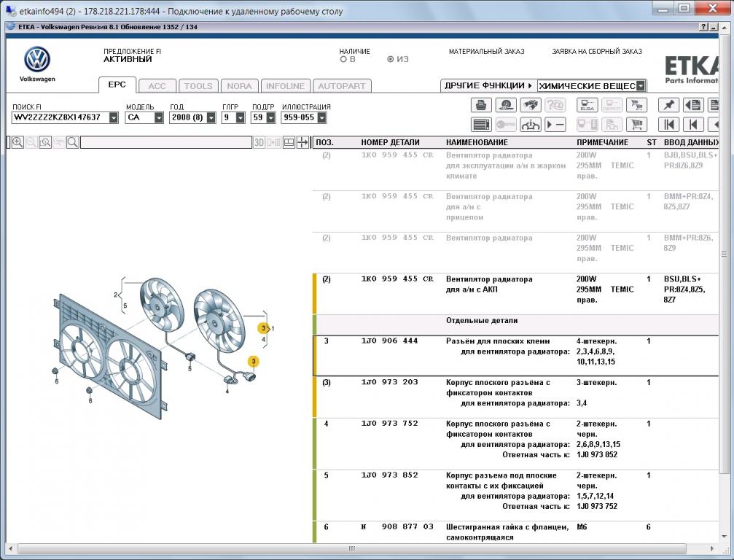
Task: Click the zoom in magnifier icon
Action: click(17, 142)
